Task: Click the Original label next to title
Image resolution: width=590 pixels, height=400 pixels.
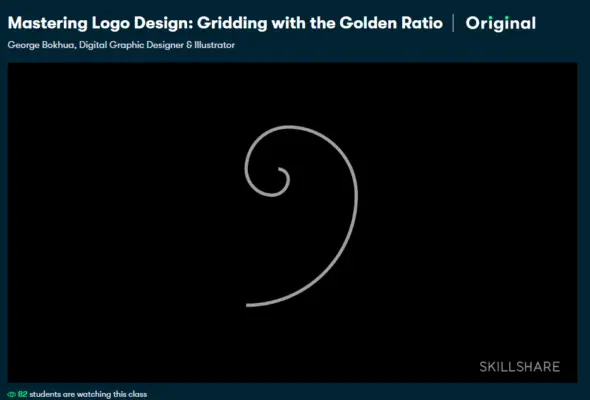Action: pos(500,23)
